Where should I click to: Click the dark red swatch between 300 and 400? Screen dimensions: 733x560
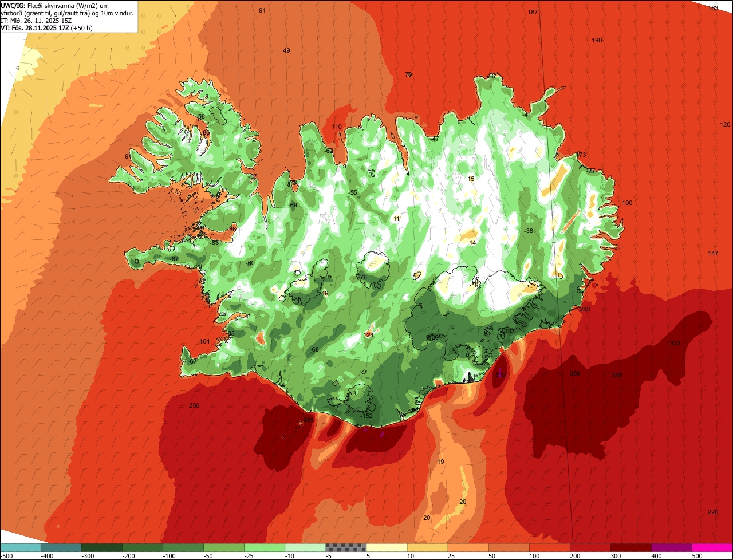(x=630, y=547)
